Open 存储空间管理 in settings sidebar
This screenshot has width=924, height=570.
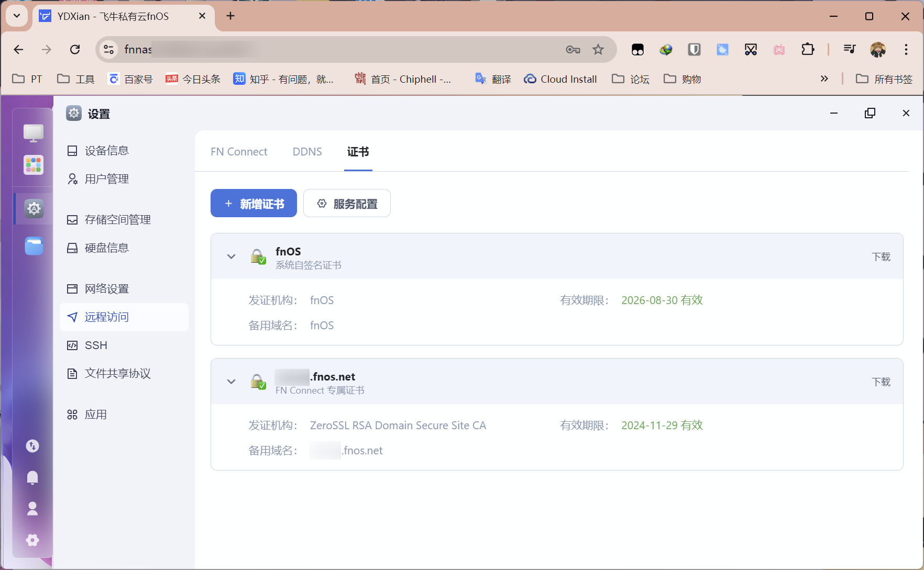click(124, 220)
